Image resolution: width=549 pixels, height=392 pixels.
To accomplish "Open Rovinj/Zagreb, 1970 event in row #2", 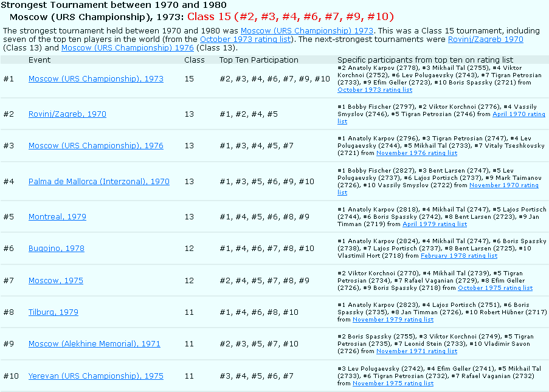I will 67,114.
